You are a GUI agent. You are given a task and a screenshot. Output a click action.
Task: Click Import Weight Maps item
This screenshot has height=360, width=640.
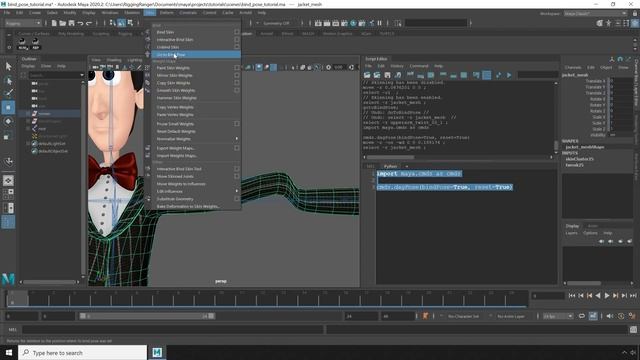(177, 156)
